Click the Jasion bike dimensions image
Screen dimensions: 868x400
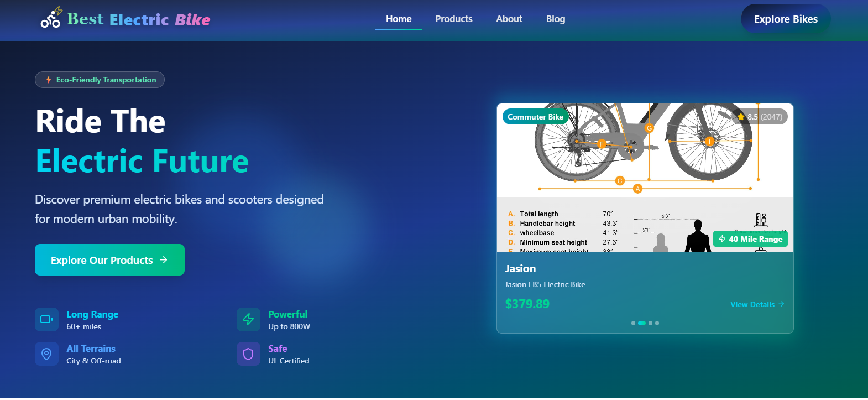[x=645, y=178]
